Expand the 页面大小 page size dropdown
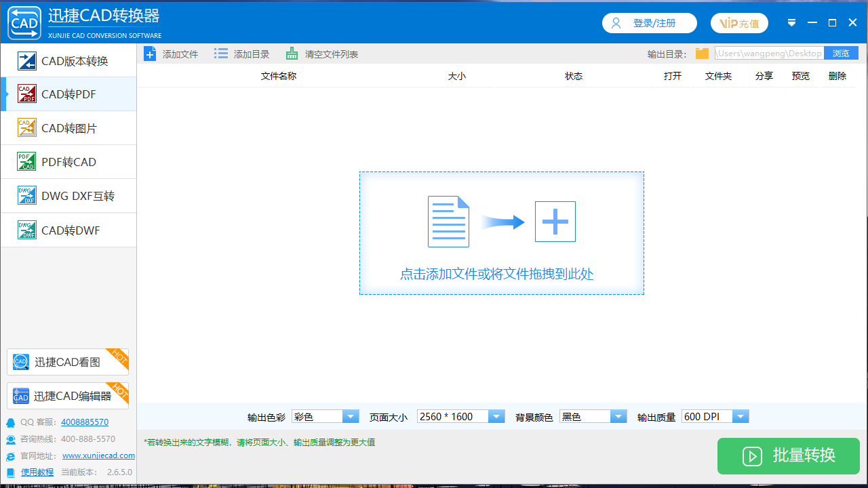This screenshot has height=488, width=868. [496, 416]
